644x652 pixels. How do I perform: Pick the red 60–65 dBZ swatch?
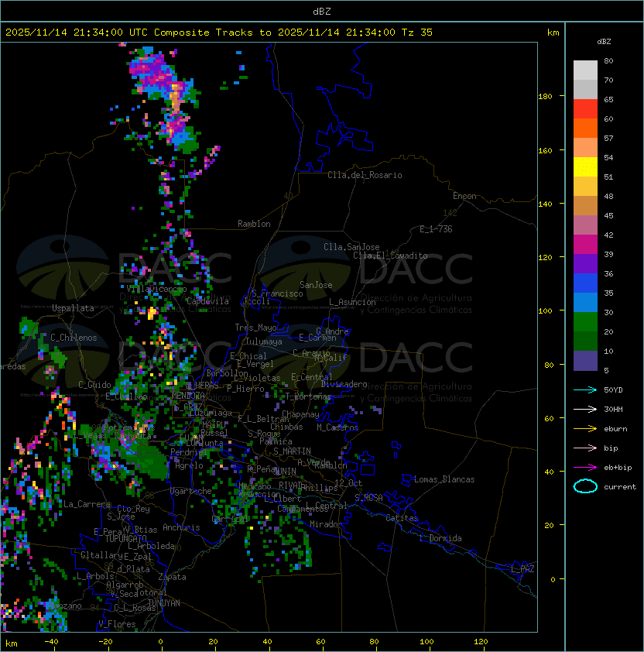(585, 109)
